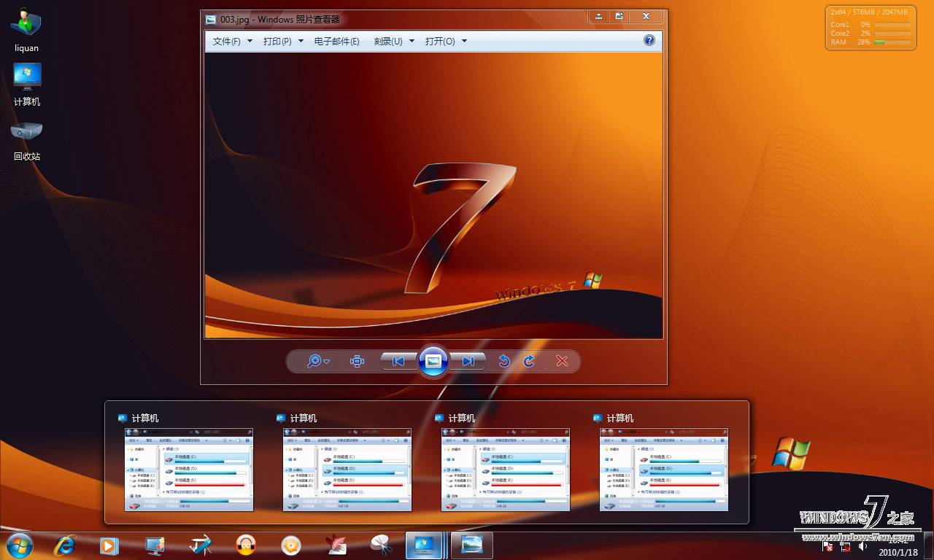The image size is (934, 560).
Task: Click the monitor icon in taskbar
Action: [x=155, y=545]
